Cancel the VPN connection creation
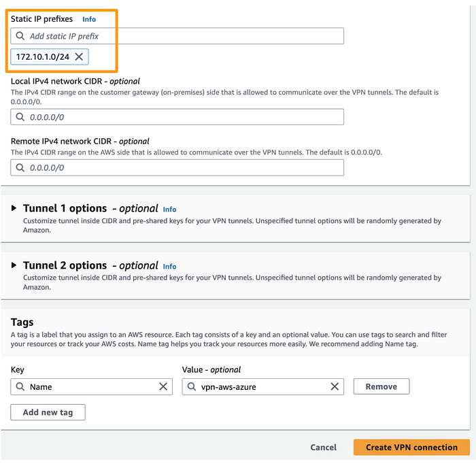 point(323,447)
